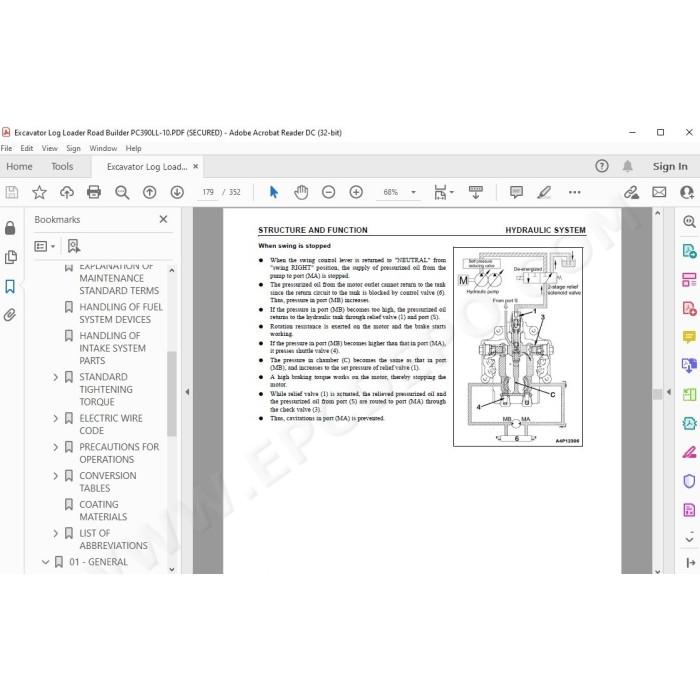Screen dimensions: 700x700
Task: Share a link to this file
Action: (x=631, y=192)
